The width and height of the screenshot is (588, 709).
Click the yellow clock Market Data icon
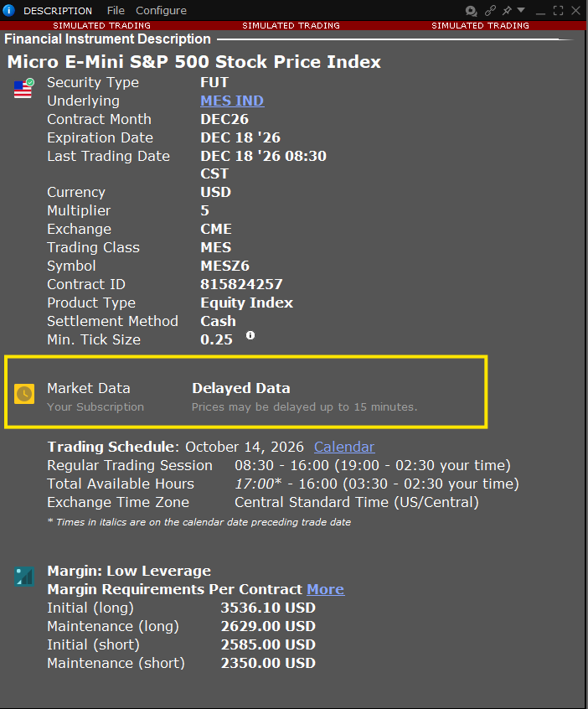[24, 394]
